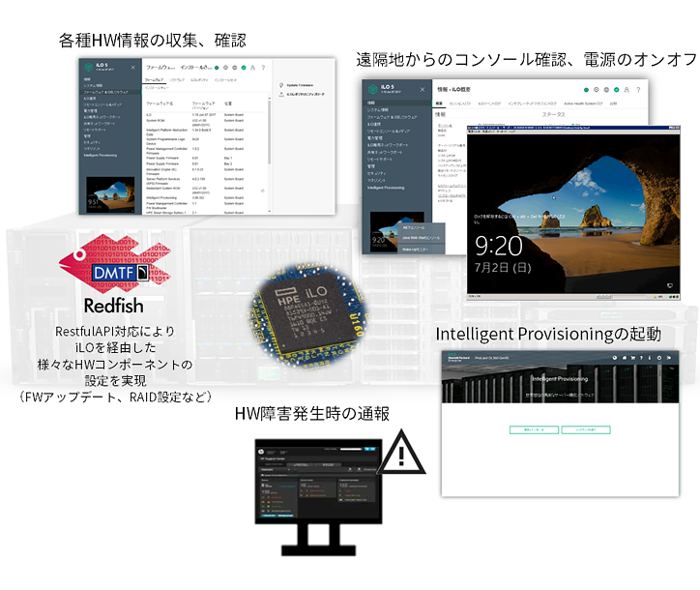Open the help question mark in overview window

pos(638,90)
